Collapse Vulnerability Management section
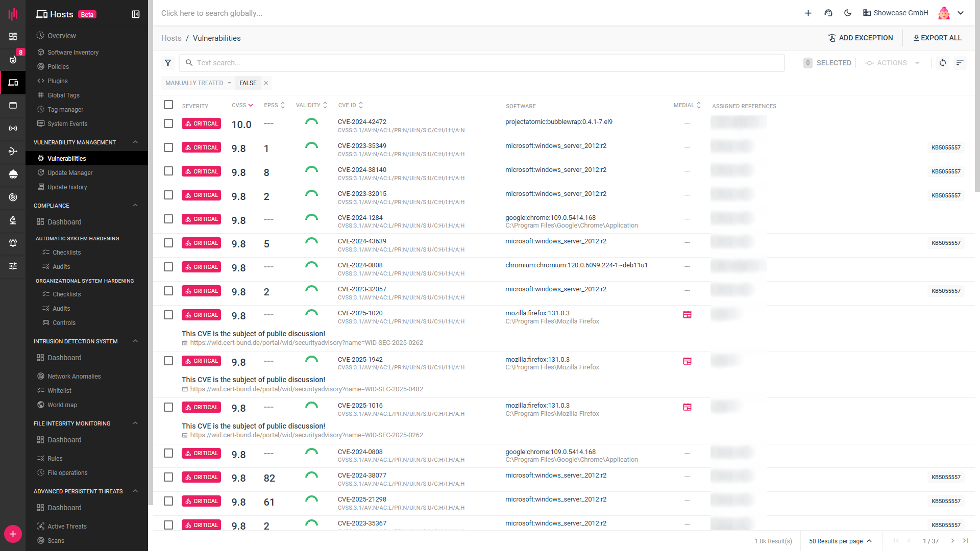The image size is (980, 551). click(x=135, y=142)
